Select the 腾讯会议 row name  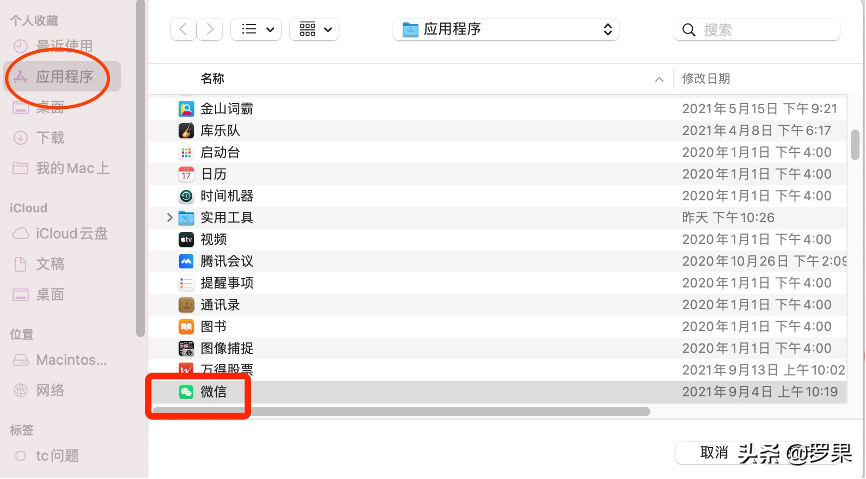coord(226,261)
